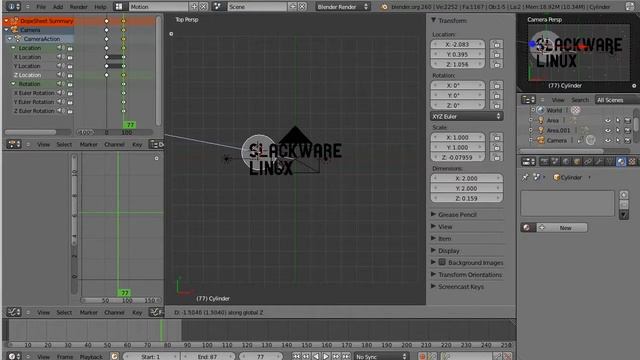Lock the X location transform value
Screen dimensions: 640x360
[497, 44]
